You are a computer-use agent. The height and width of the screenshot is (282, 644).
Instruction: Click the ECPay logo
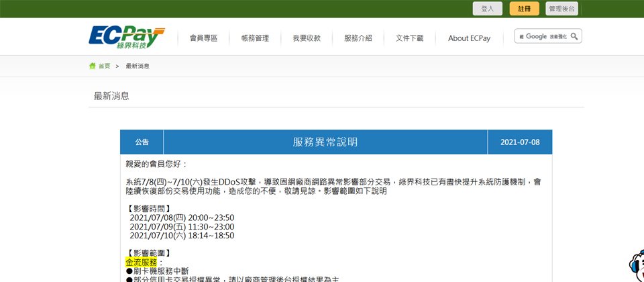pos(125,38)
